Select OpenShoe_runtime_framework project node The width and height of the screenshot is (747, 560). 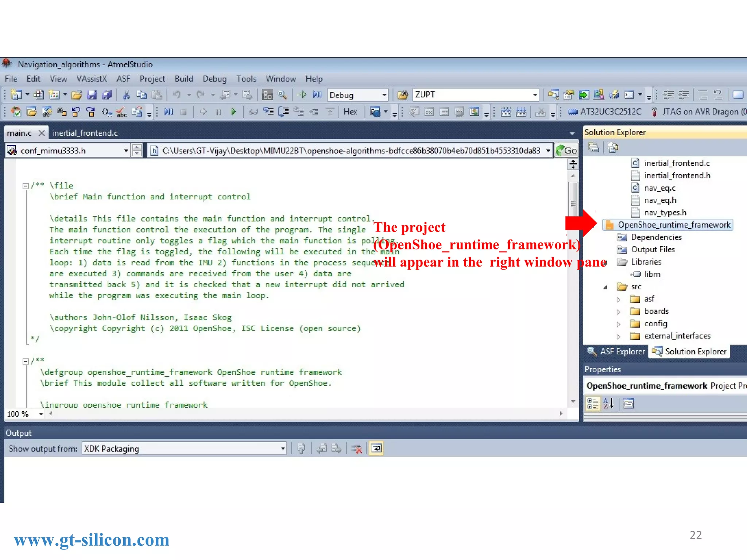click(x=668, y=225)
